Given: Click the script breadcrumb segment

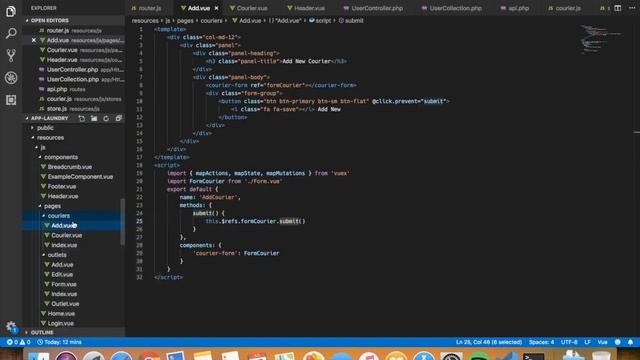Looking at the screenshot, I should coord(320,20).
